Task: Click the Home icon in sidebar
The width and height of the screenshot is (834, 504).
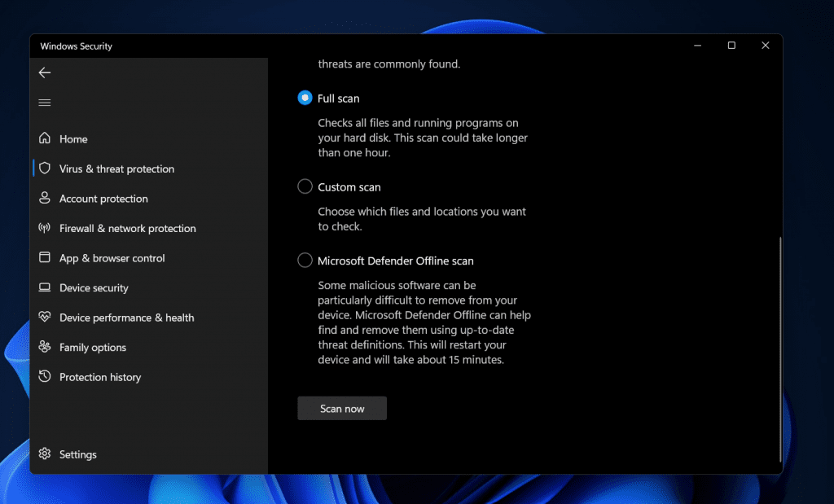Action: [x=45, y=138]
